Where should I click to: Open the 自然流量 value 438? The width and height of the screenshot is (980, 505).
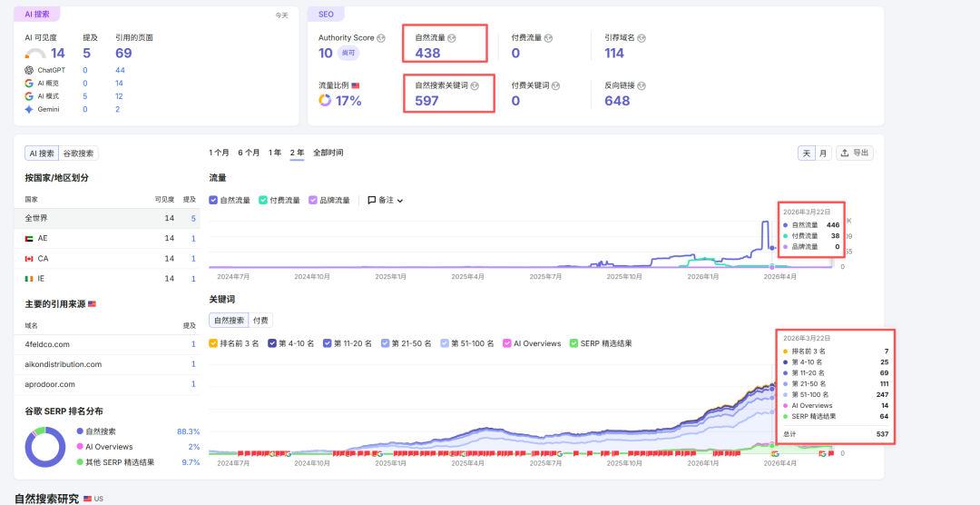click(427, 54)
